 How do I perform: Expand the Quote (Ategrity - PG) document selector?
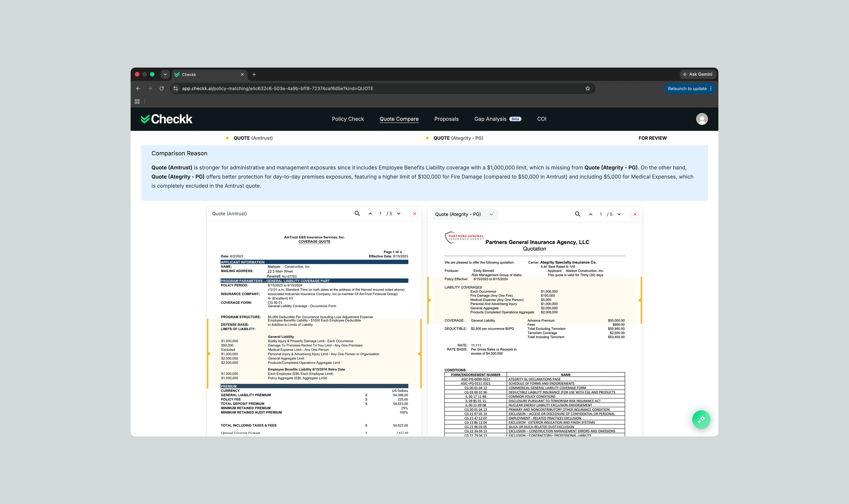click(465, 214)
